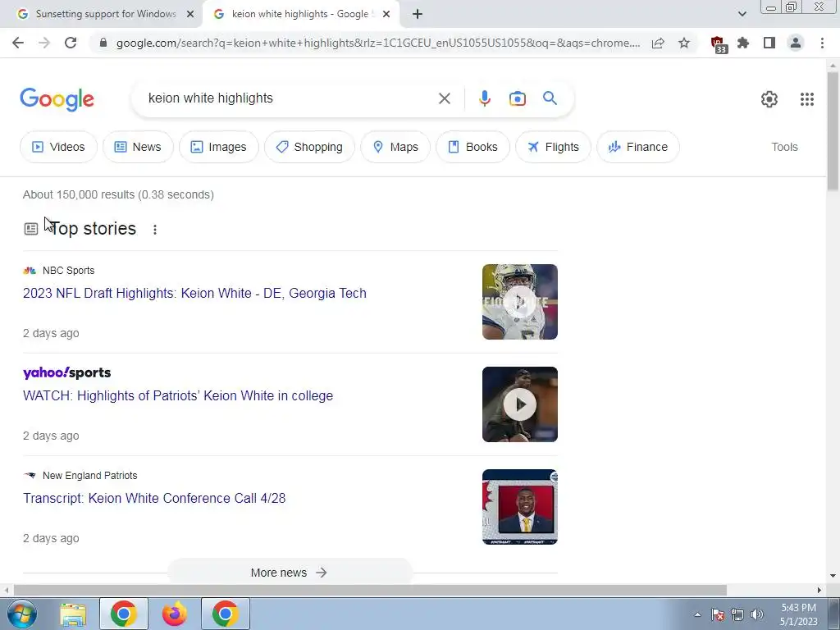Show hidden system tray icons
840x630 pixels.
697,615
